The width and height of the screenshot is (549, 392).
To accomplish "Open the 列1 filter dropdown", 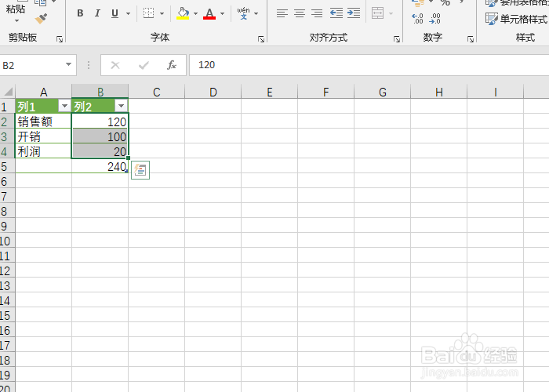I will [x=64, y=106].
